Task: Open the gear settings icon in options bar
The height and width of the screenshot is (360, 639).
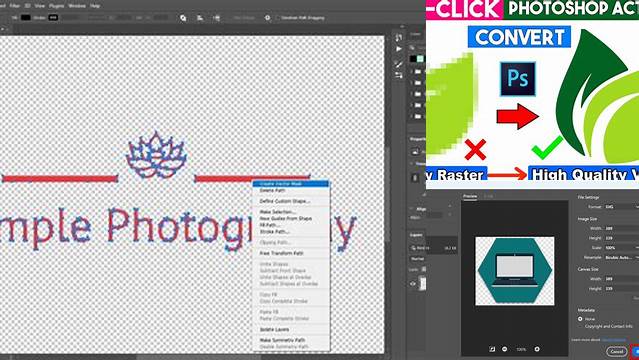Action: coord(267,18)
